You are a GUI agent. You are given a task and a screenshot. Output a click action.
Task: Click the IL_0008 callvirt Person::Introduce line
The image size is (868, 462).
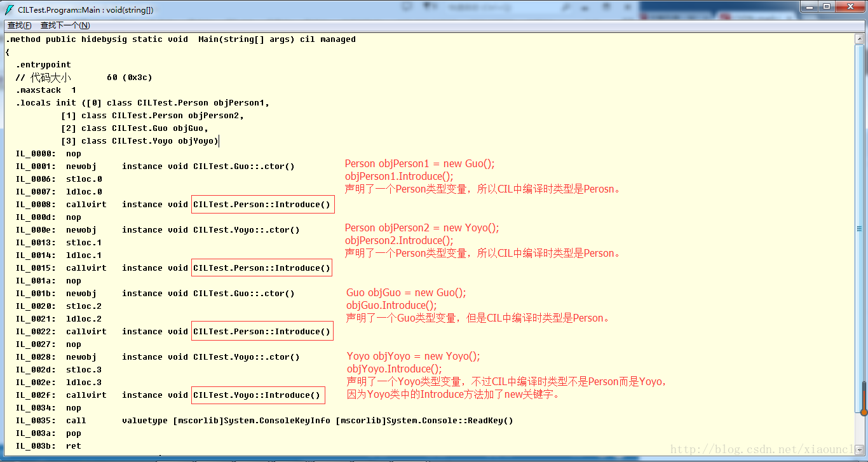[173, 205]
